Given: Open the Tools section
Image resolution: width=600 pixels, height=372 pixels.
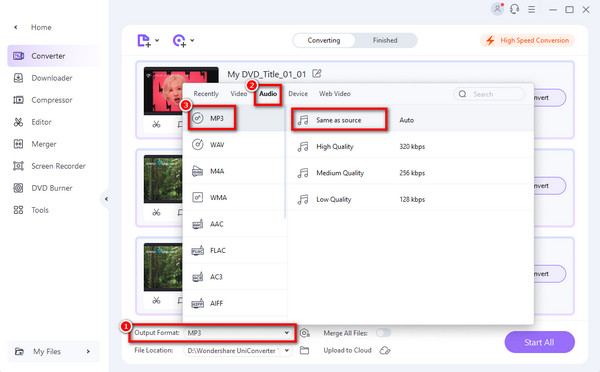Looking at the screenshot, I should tap(40, 210).
